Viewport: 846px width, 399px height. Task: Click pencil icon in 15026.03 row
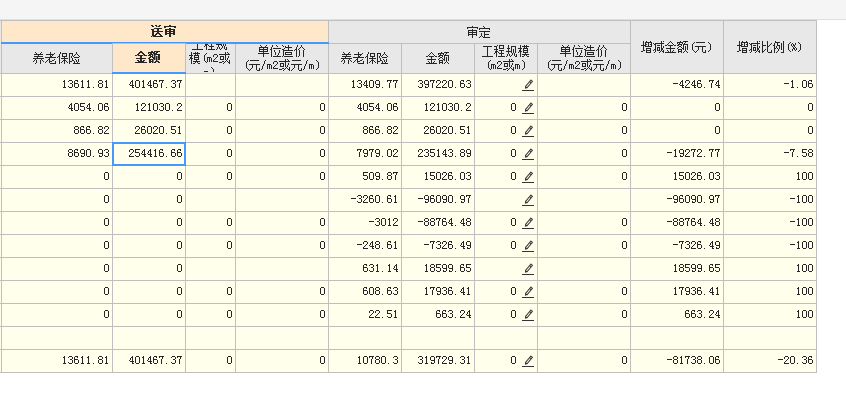tap(528, 177)
